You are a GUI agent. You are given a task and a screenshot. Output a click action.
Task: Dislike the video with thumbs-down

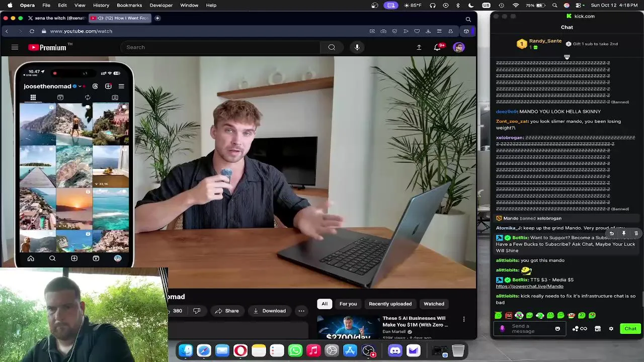coord(197,311)
